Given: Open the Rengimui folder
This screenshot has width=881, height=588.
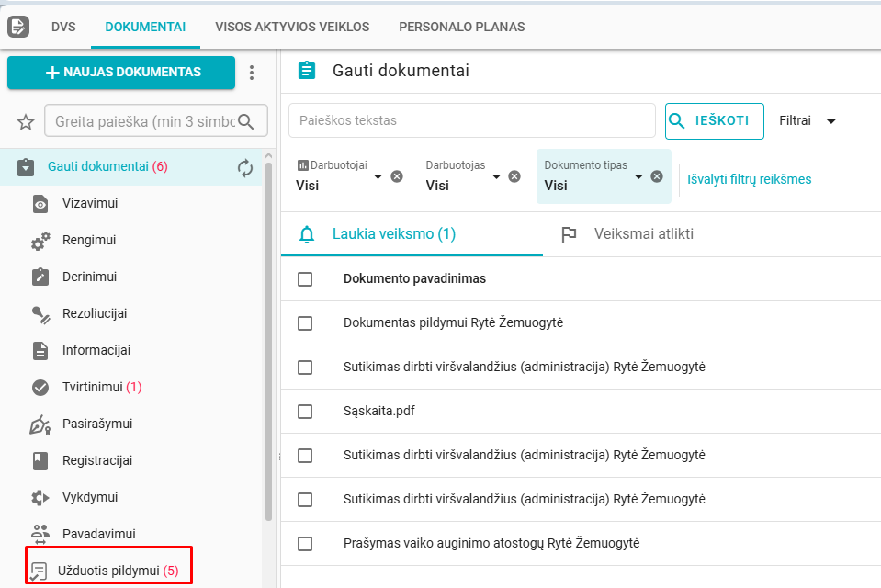Looking at the screenshot, I should point(88,240).
